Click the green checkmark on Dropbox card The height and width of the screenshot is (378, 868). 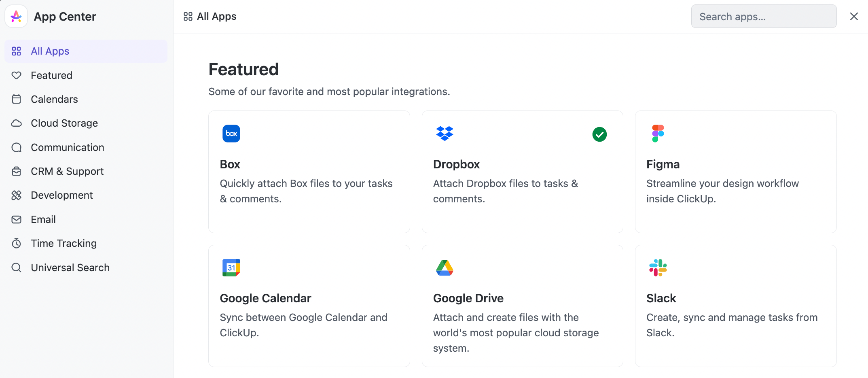tap(599, 134)
